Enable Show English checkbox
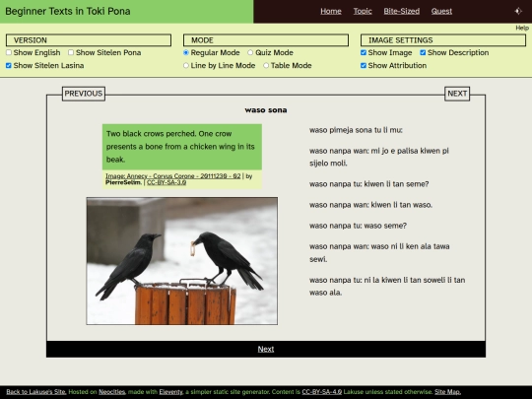The image size is (532, 399). coord(9,52)
